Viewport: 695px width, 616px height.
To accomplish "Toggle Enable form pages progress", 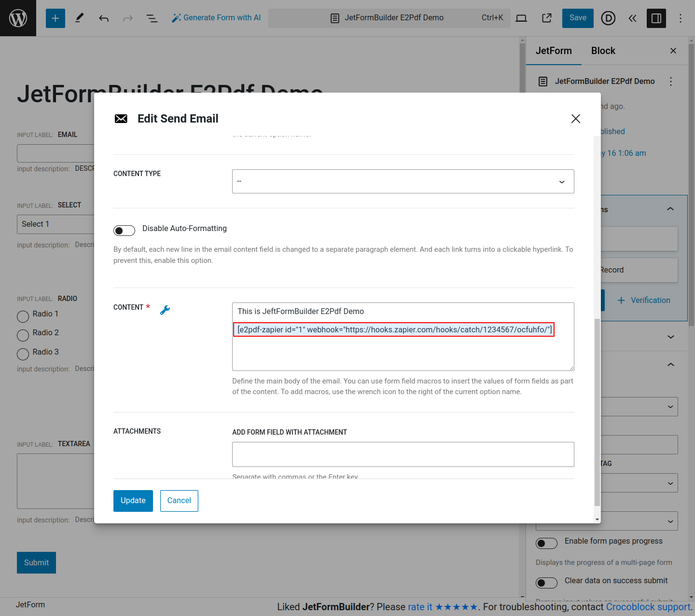I will point(546,543).
